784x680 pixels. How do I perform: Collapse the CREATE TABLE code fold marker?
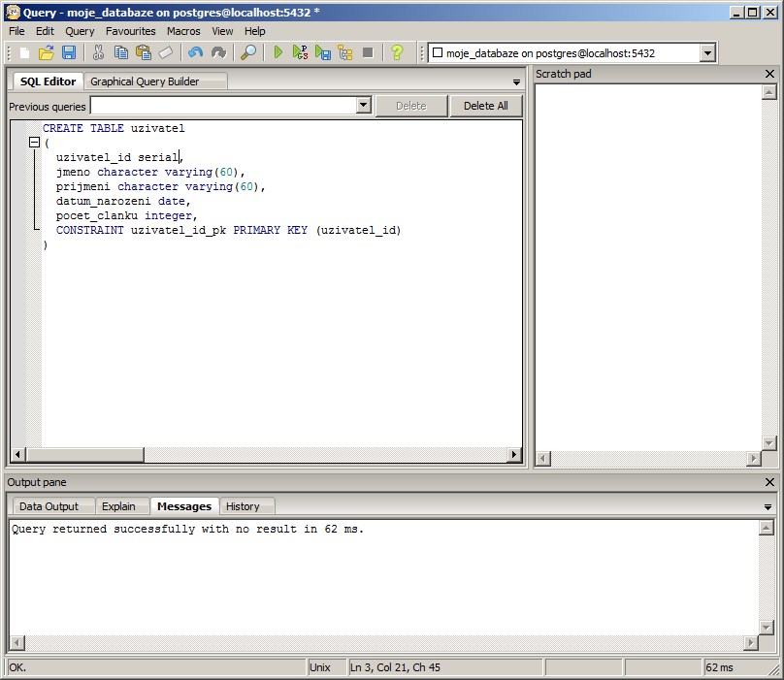click(35, 143)
